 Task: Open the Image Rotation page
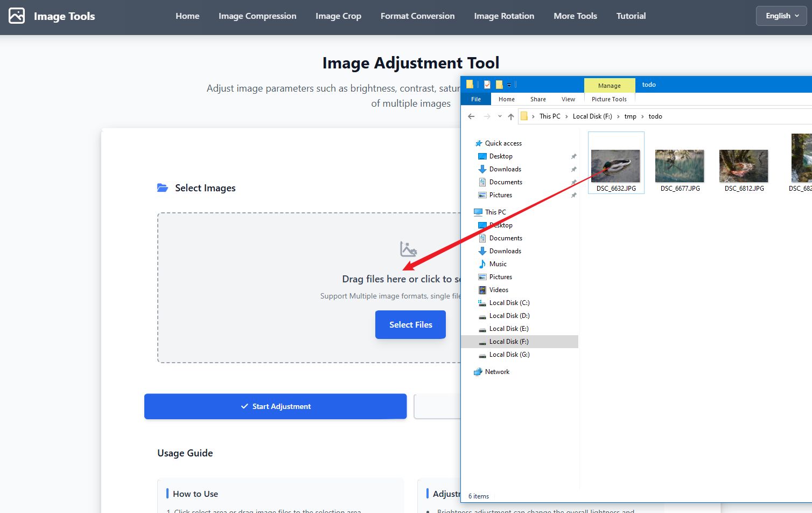504,16
